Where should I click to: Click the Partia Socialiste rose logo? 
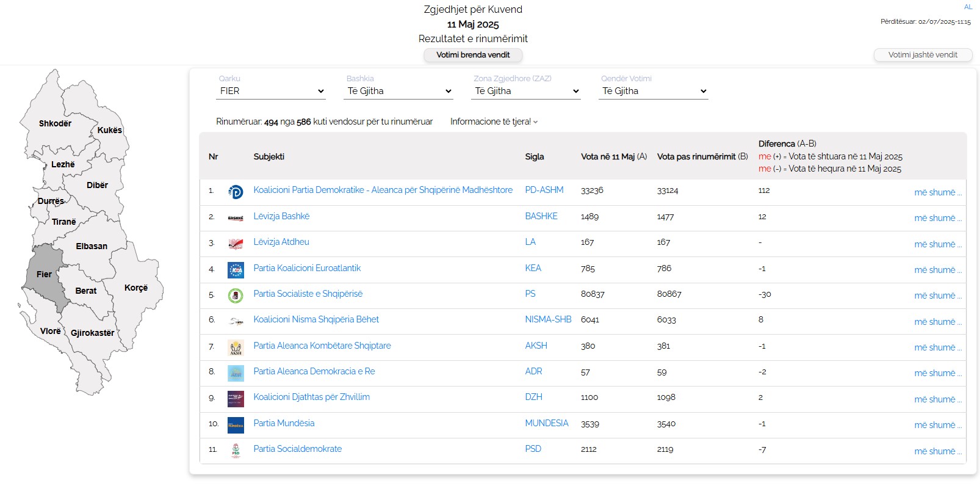236,296
